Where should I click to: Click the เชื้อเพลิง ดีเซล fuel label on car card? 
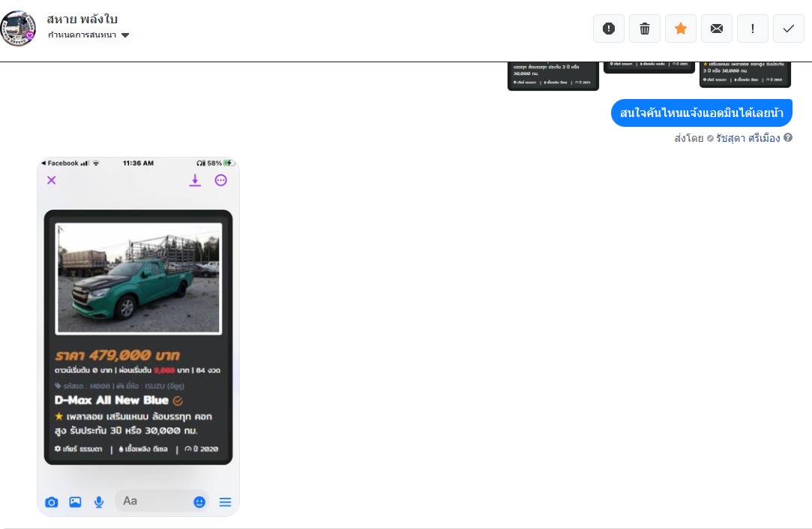143,449
